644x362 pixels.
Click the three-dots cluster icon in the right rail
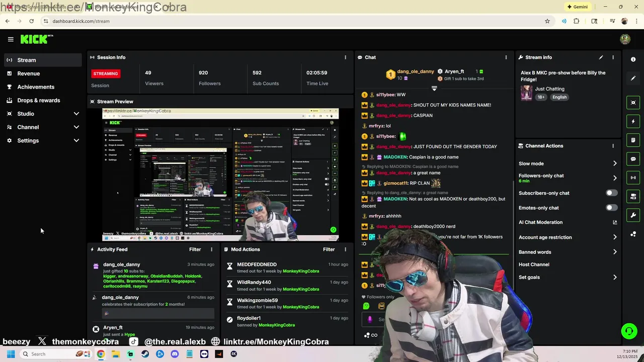coord(633,234)
